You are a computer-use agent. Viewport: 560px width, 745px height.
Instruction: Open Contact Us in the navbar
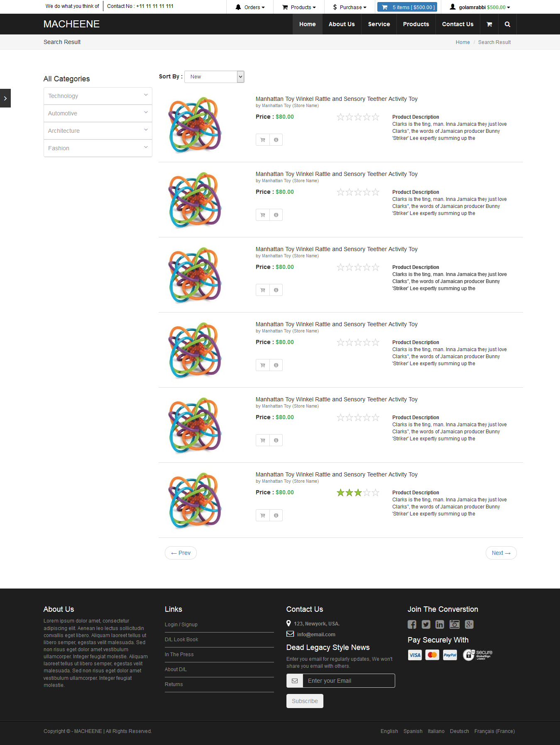[x=458, y=24]
